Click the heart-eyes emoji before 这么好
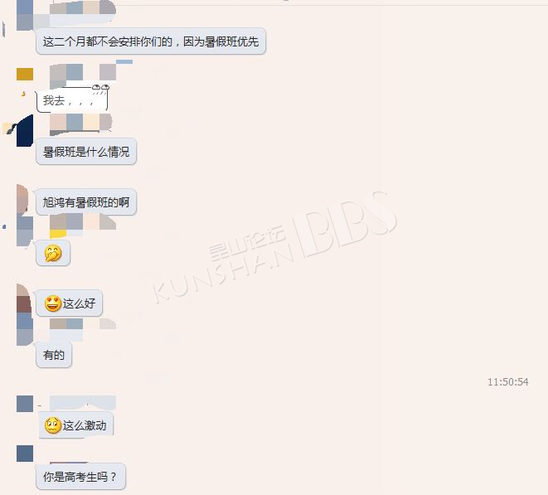This screenshot has height=495, width=548. [53, 303]
